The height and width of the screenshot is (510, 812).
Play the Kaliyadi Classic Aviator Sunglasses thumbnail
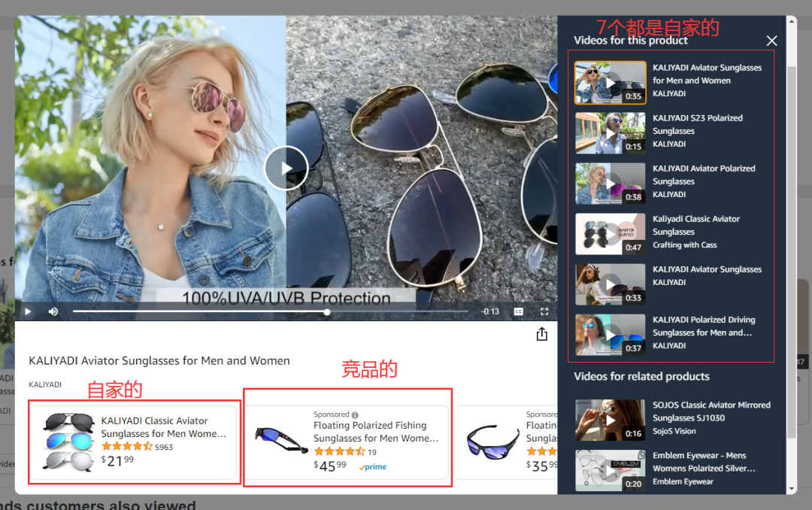click(x=610, y=234)
